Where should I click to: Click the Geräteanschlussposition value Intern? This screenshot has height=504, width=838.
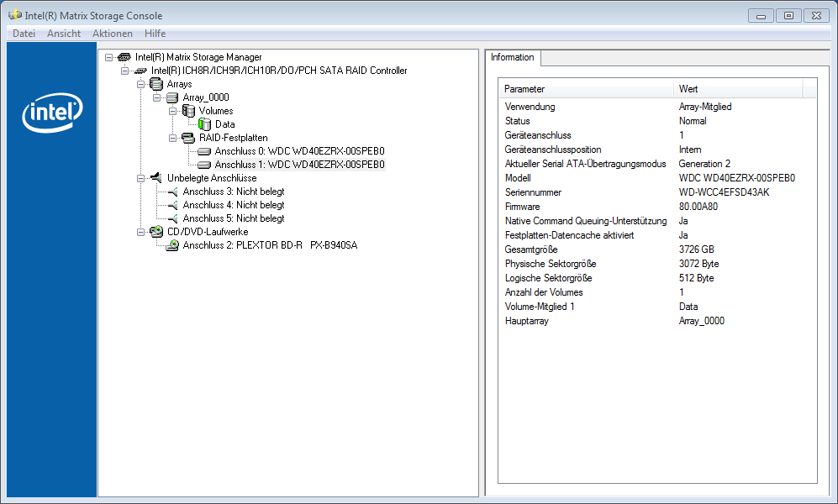pyautogui.click(x=690, y=150)
